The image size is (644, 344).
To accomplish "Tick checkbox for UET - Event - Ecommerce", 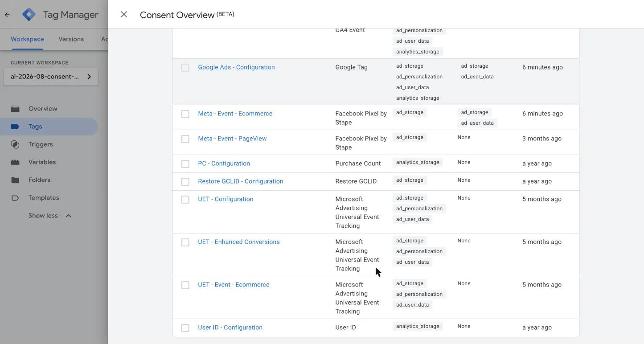I will 185,285.
